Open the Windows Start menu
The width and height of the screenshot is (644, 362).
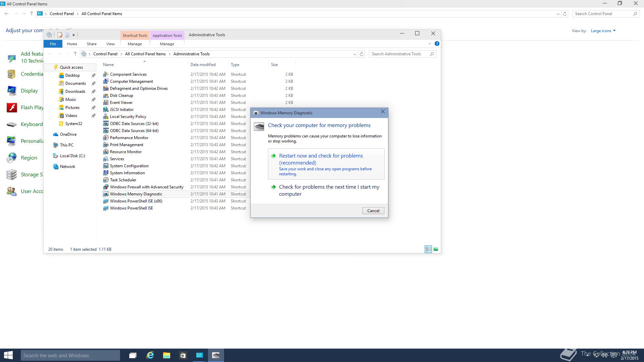pyautogui.click(x=8, y=355)
